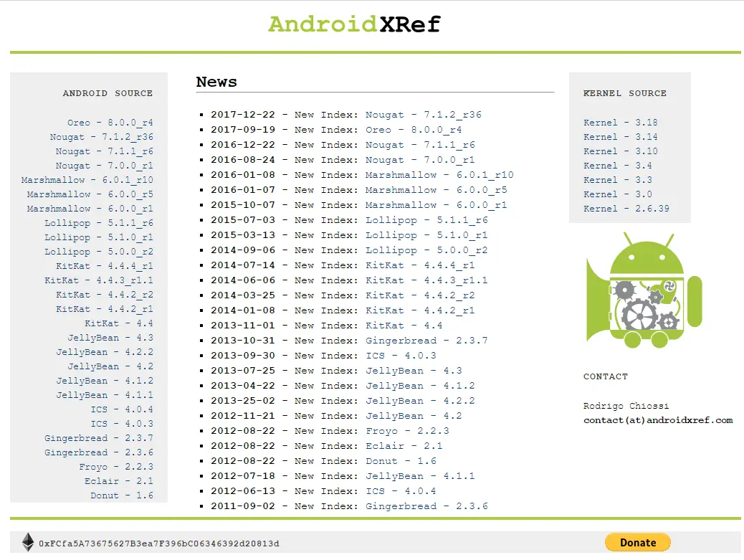744x560 pixels.
Task: Click news link JellyBean - 4.1.1 dated 2012-07-18
Action: (420, 476)
